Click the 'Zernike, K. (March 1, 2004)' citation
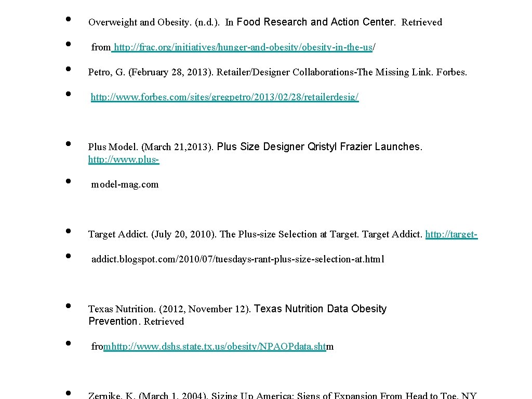The height and width of the screenshot is (399, 532). tap(148, 395)
